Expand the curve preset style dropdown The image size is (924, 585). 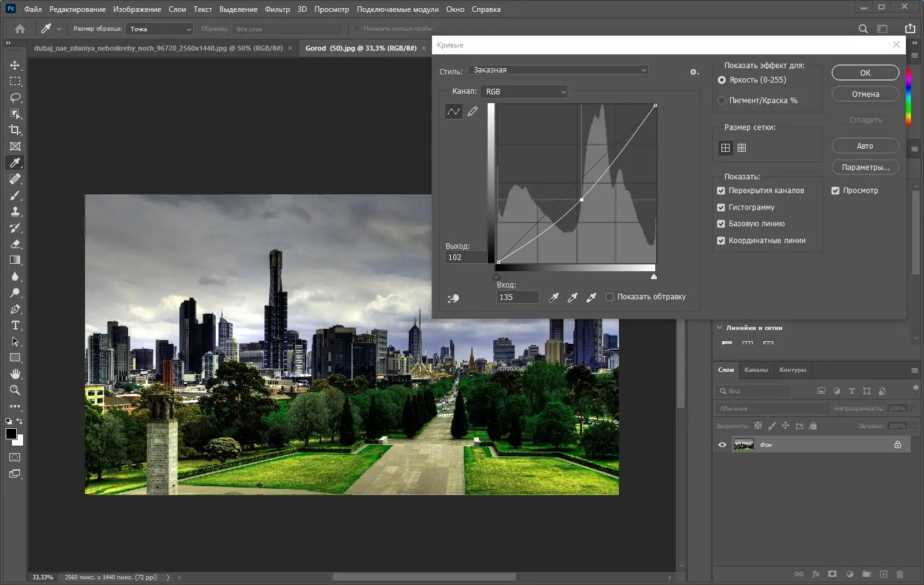[x=558, y=70]
